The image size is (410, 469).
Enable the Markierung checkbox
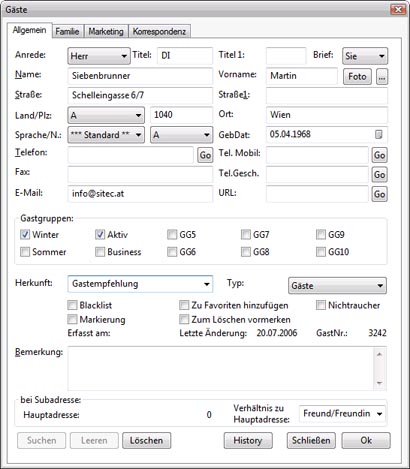[72, 319]
